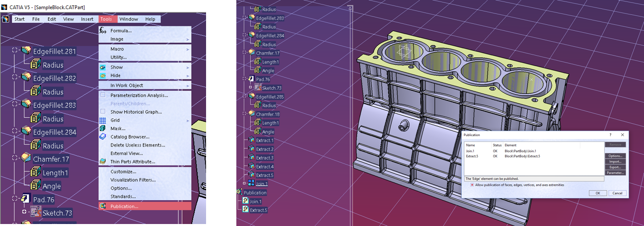
Task: Click the Publication node in specification tree
Action: coord(255,193)
